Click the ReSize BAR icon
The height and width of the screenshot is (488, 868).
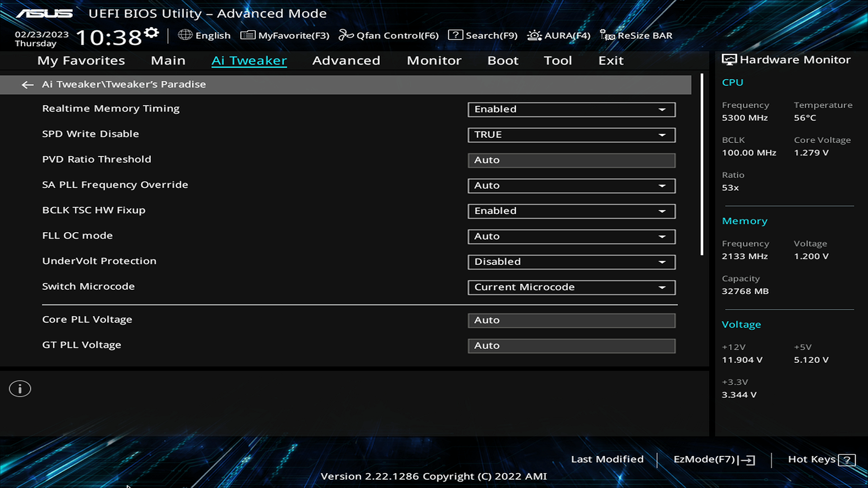click(x=607, y=35)
